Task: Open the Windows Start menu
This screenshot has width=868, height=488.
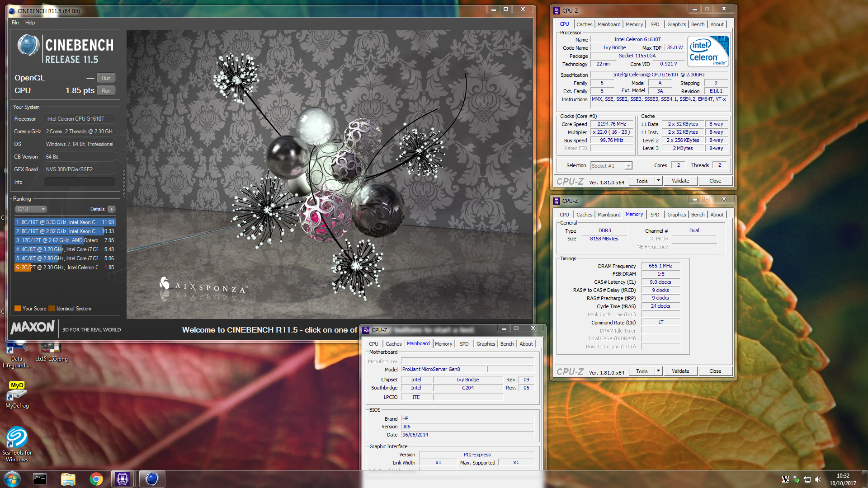Action: (x=12, y=479)
